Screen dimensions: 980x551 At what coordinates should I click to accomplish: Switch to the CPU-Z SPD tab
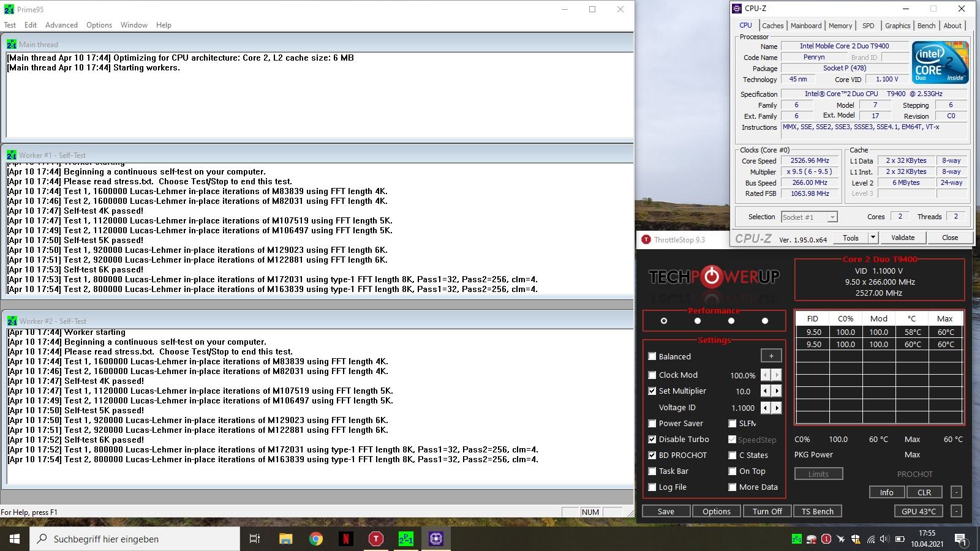869,26
